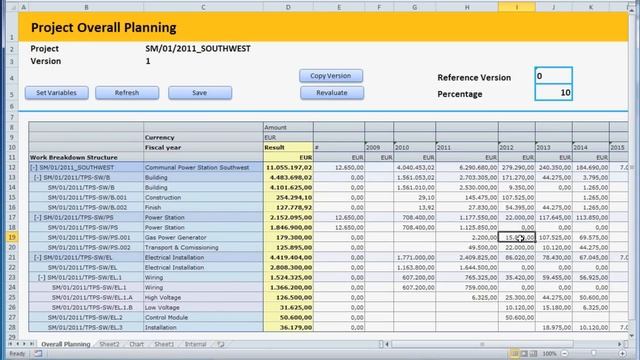Click the zoom slider handle
This screenshot has height=360, width=640.
tap(593, 353)
